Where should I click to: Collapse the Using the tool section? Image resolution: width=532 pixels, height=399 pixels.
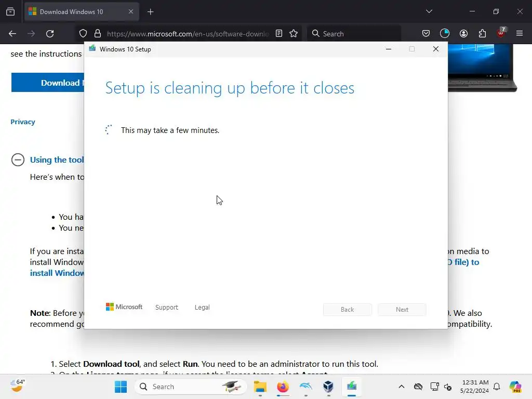(x=18, y=159)
